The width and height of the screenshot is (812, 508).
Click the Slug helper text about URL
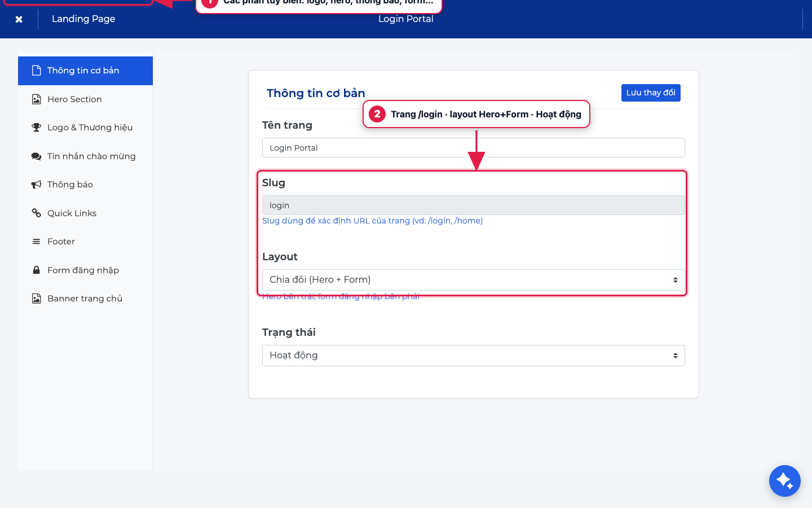click(373, 221)
